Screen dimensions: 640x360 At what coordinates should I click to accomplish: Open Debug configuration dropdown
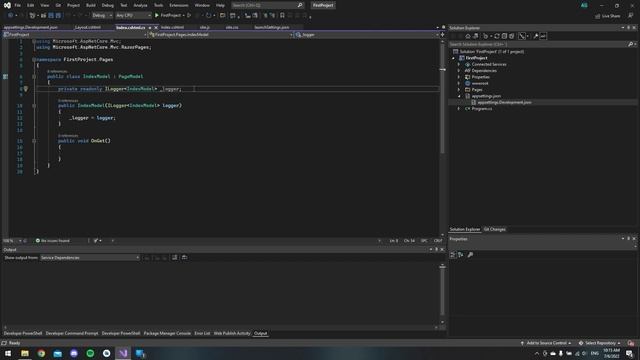pyautogui.click(x=102, y=16)
